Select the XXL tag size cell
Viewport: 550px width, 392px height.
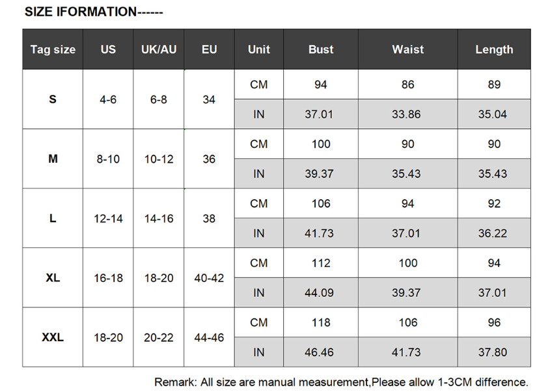tap(53, 337)
